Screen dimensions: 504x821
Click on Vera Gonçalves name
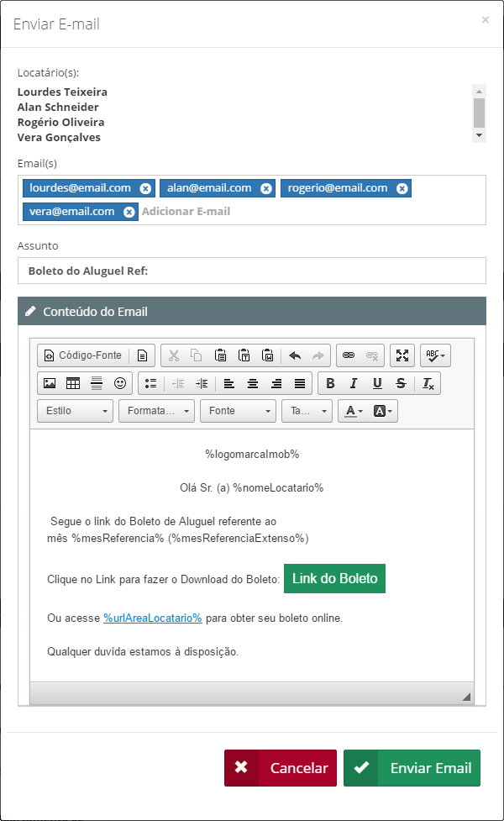pyautogui.click(x=59, y=137)
